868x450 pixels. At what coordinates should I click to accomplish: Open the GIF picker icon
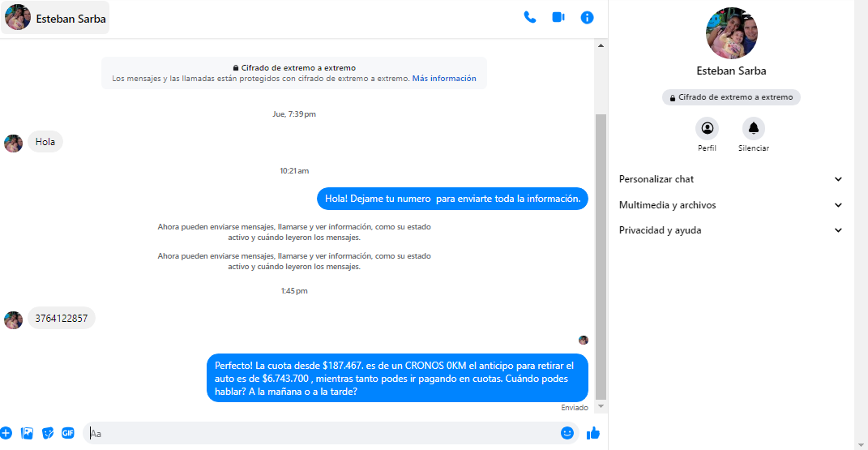click(68, 433)
